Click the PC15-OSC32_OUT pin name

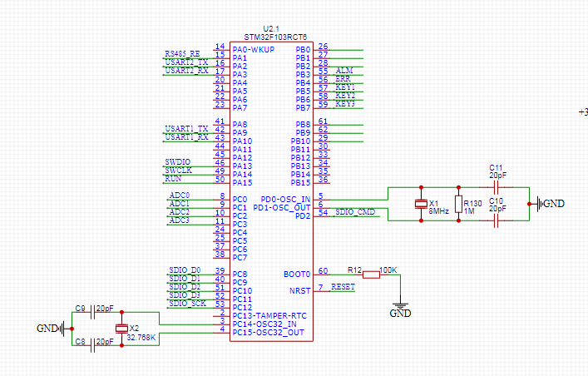coord(269,333)
